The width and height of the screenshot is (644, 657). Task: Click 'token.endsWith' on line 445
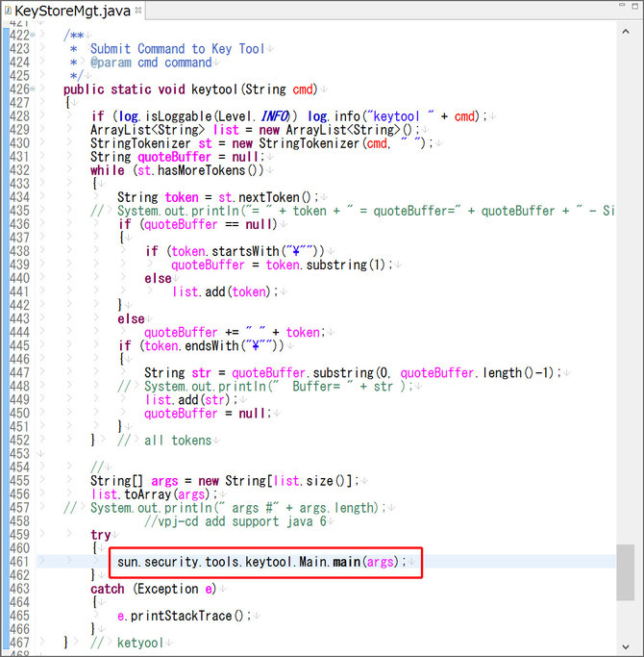191,345
